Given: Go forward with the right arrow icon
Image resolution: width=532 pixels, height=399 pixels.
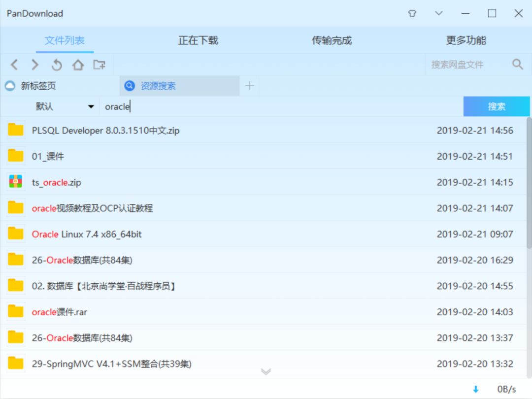Looking at the screenshot, I should [35, 65].
